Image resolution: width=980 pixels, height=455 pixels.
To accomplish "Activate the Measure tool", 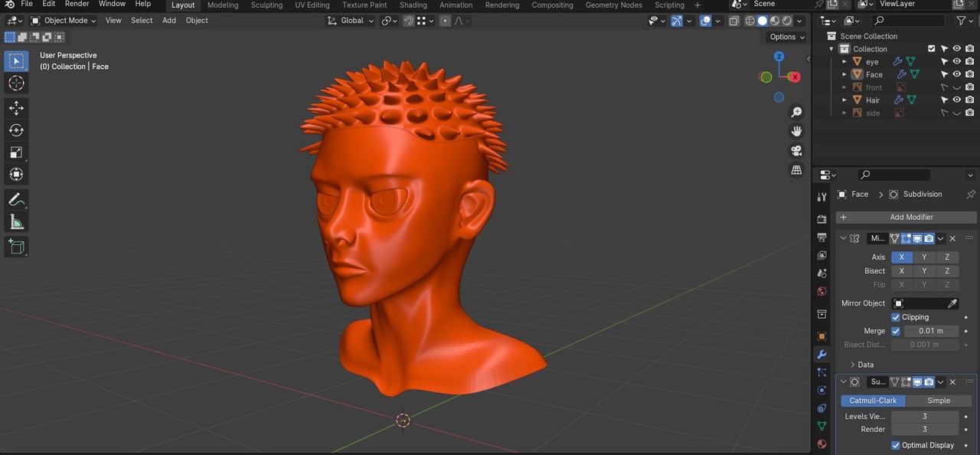I will click(16, 221).
